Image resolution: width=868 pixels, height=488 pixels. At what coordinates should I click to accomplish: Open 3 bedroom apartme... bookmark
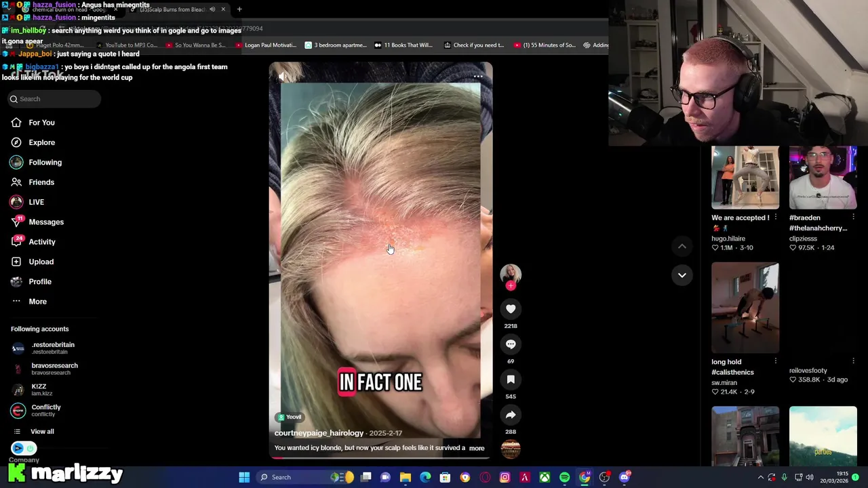coord(336,45)
